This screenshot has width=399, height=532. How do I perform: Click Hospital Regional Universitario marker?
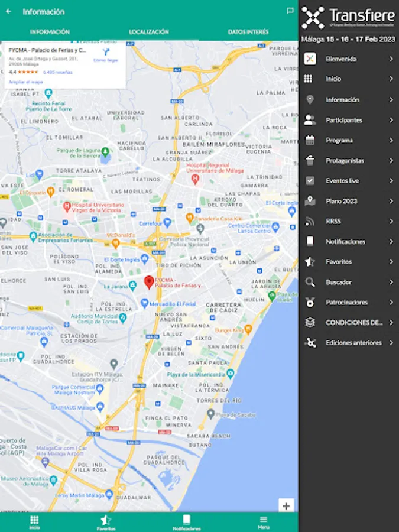point(194,179)
